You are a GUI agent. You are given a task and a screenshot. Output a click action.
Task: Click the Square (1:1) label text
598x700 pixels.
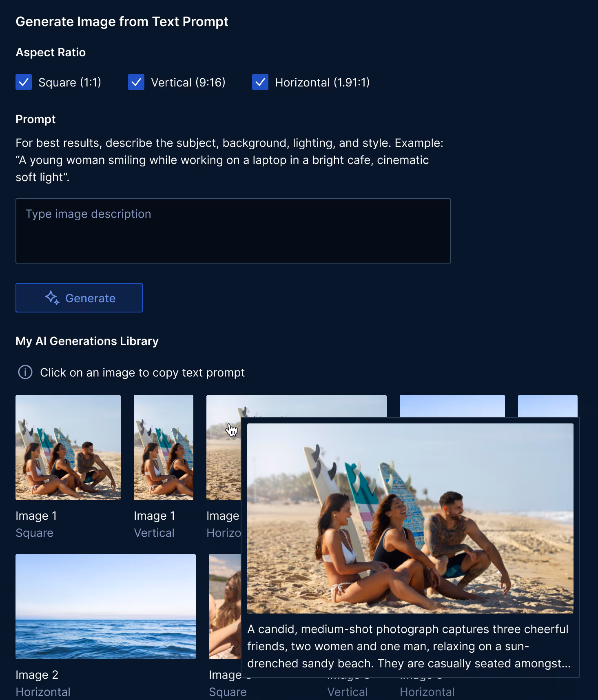click(x=70, y=82)
